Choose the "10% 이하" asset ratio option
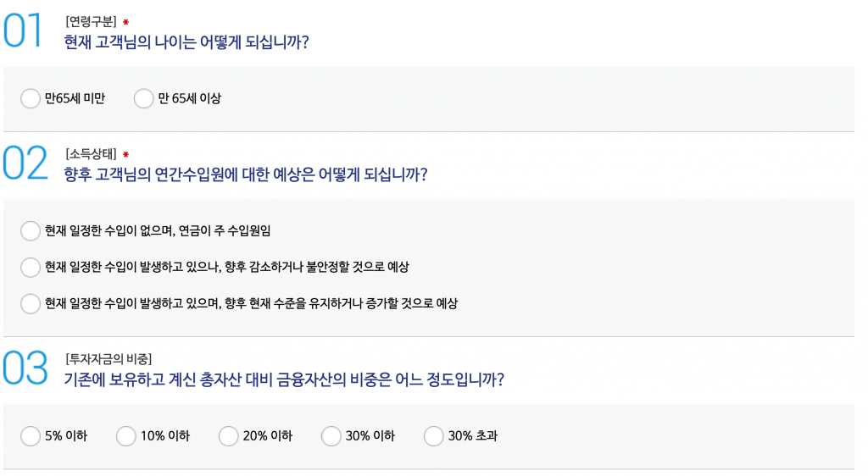 pyautogui.click(x=126, y=436)
